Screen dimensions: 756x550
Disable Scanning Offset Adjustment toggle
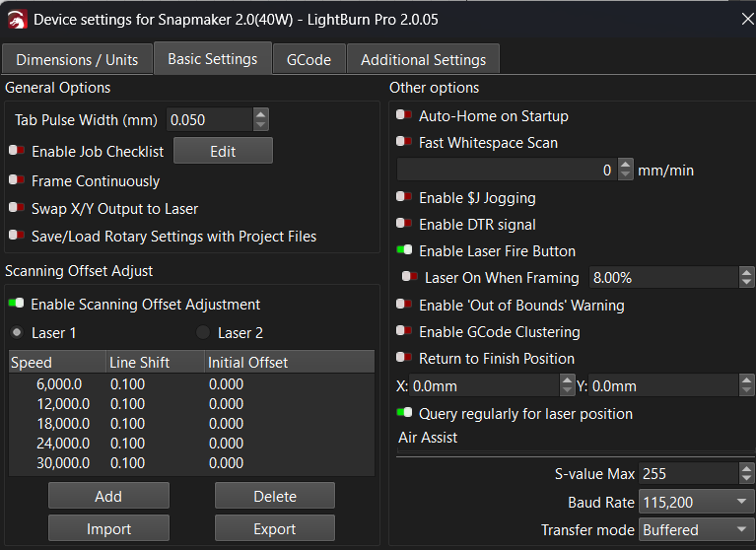[17, 305]
